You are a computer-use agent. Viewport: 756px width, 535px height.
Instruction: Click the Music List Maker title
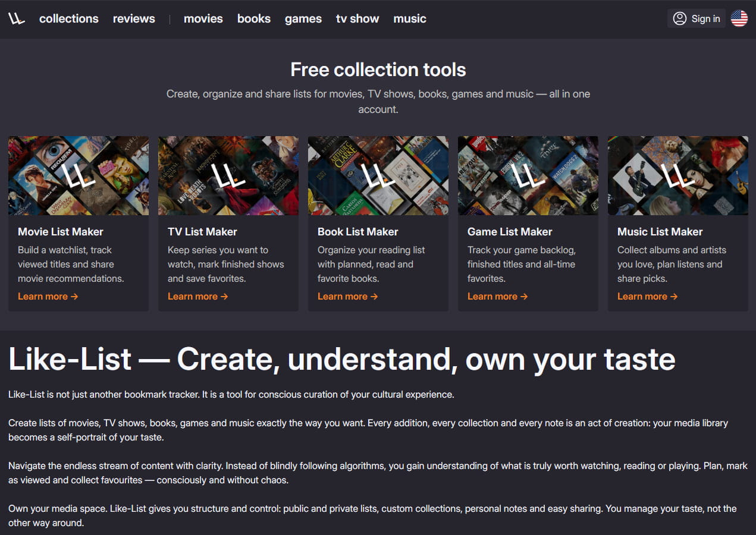pyautogui.click(x=660, y=232)
